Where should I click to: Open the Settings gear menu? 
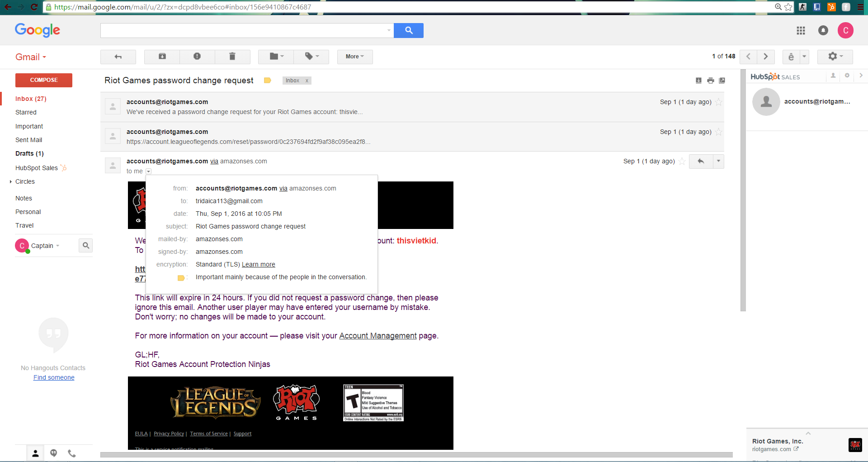point(835,57)
